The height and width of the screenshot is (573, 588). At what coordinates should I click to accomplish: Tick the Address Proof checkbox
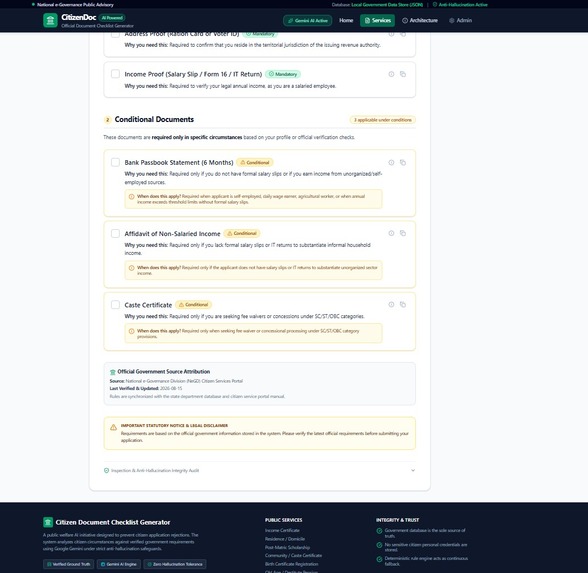point(115,34)
